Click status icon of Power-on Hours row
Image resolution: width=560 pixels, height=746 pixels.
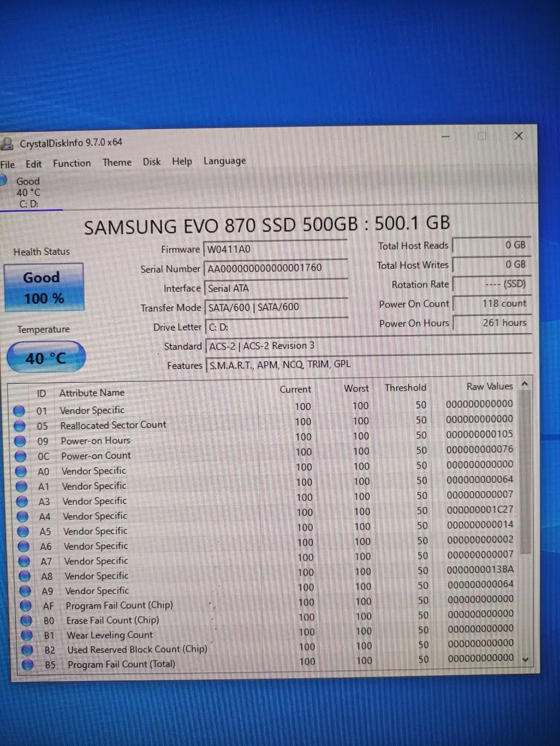coord(20,441)
